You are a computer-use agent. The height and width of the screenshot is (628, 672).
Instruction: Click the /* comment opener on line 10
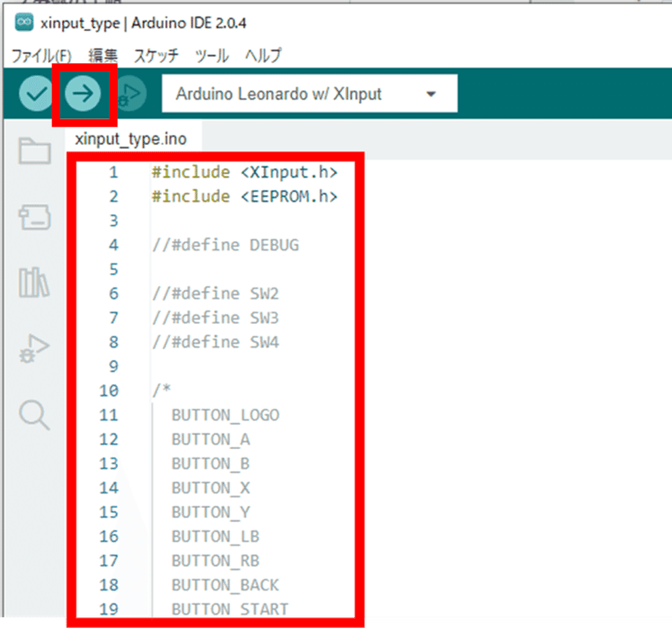162,390
